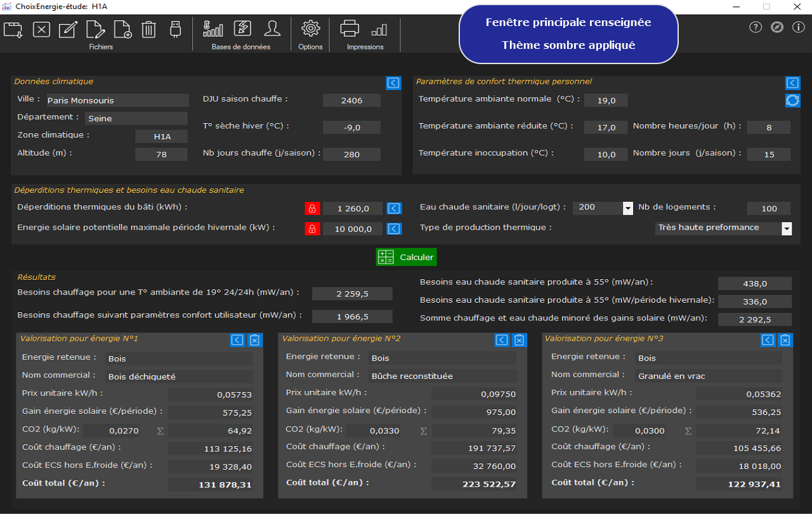Screen dimensions: 812x514
Task: Click the trash bin icon
Action: point(148,30)
